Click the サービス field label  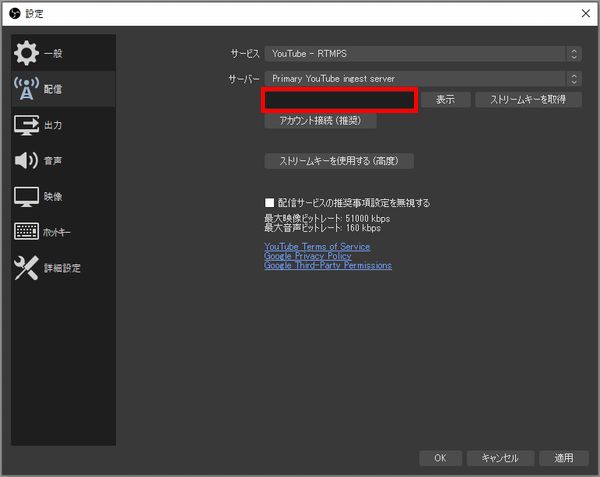tap(245, 54)
